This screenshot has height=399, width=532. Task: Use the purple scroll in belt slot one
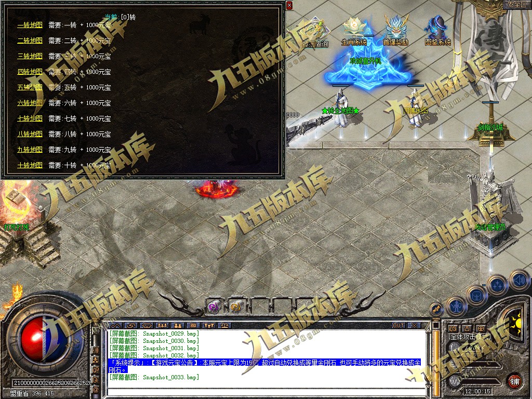[x=215, y=307]
